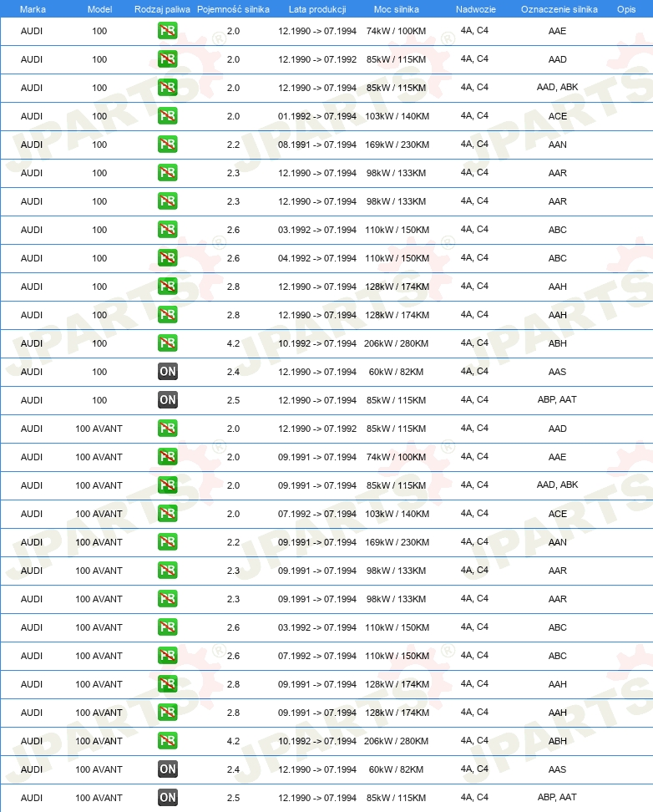Click petrol fuel icon in AUDI 100 AAE row

coord(167,31)
